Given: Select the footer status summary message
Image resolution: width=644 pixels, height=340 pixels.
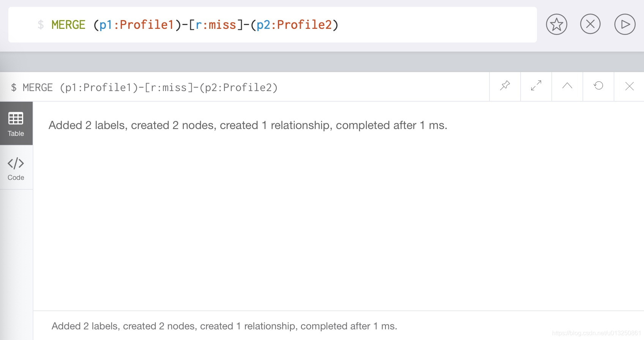Looking at the screenshot, I should click(x=224, y=326).
